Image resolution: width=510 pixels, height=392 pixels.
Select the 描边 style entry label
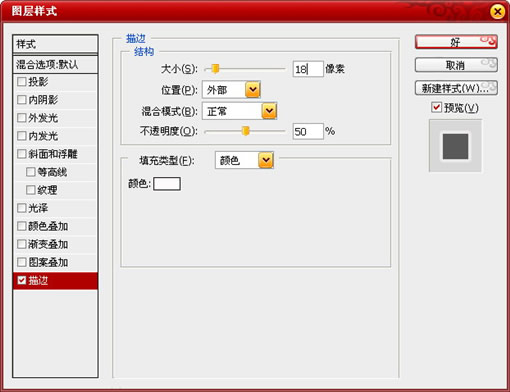point(38,280)
